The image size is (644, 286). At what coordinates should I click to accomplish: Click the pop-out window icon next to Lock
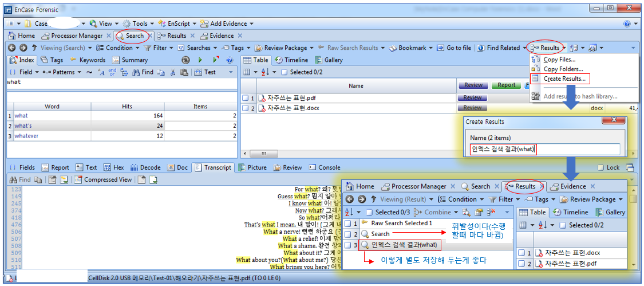[x=630, y=167]
